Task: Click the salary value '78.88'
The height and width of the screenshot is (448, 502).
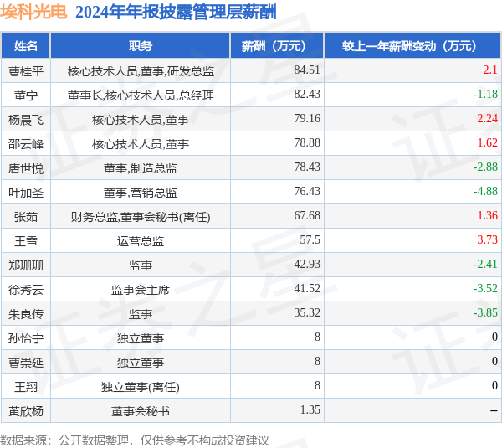Action: click(x=307, y=143)
